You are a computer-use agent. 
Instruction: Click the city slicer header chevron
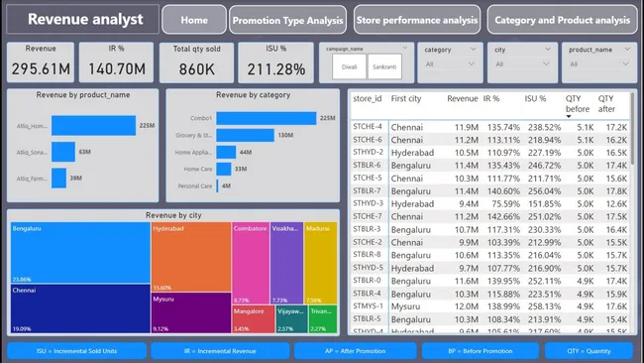(x=548, y=49)
